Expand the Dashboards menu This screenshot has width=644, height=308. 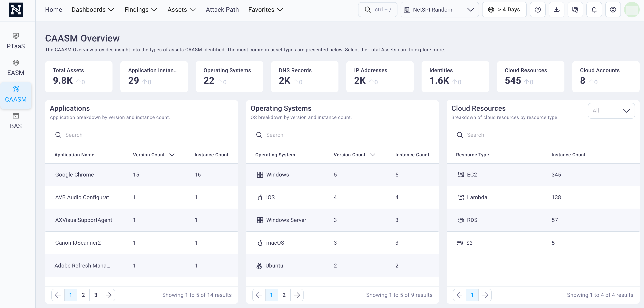pos(93,9)
